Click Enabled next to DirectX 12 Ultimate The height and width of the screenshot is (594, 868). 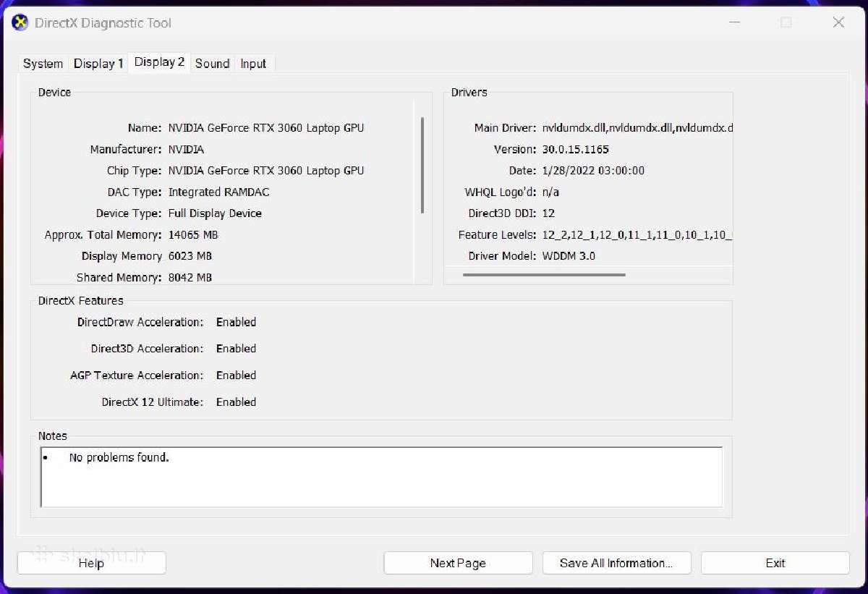click(x=236, y=402)
